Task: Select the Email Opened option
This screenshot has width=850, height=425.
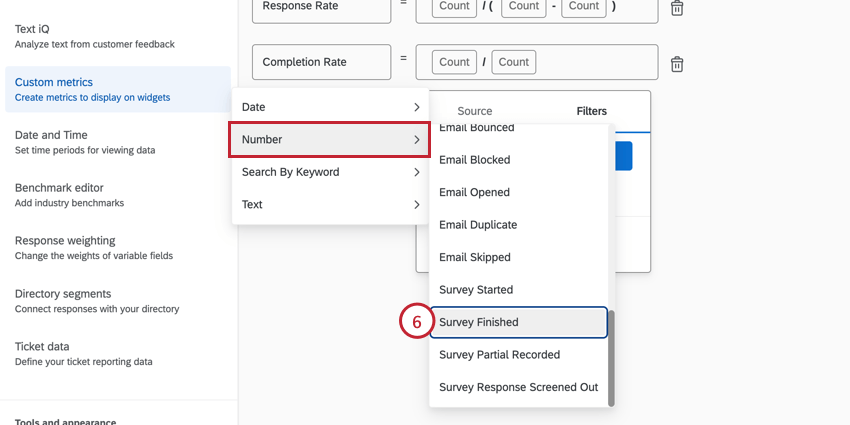Action: tap(519, 192)
